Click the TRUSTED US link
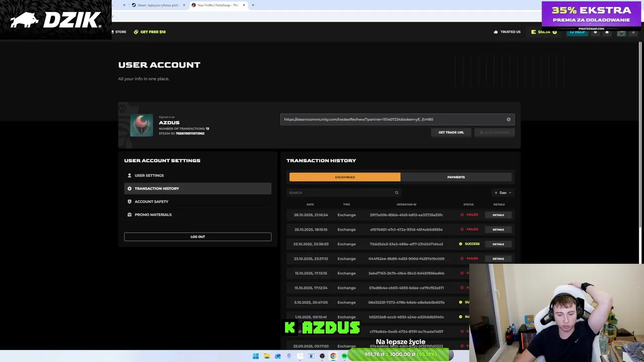Image resolution: width=644 pixels, height=362 pixels. (510, 32)
